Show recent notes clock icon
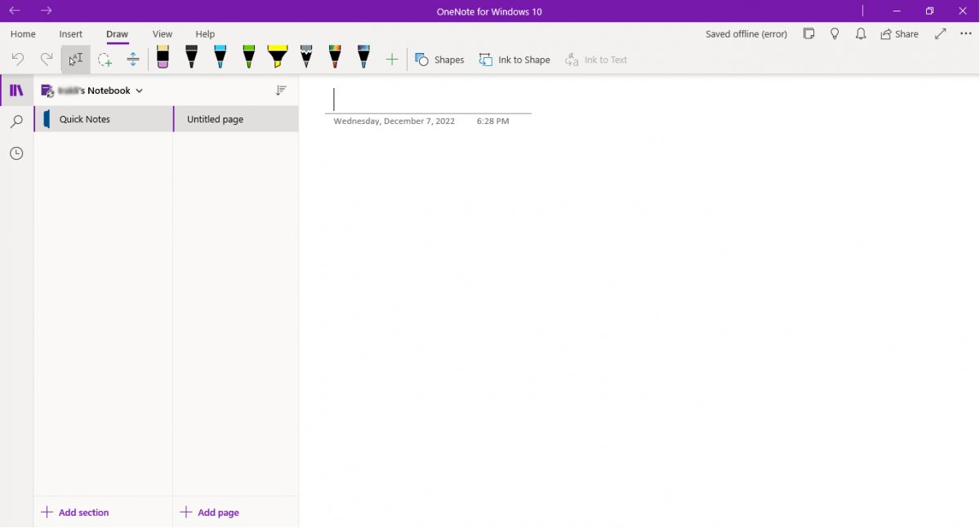Image resolution: width=980 pixels, height=528 pixels. [16, 153]
